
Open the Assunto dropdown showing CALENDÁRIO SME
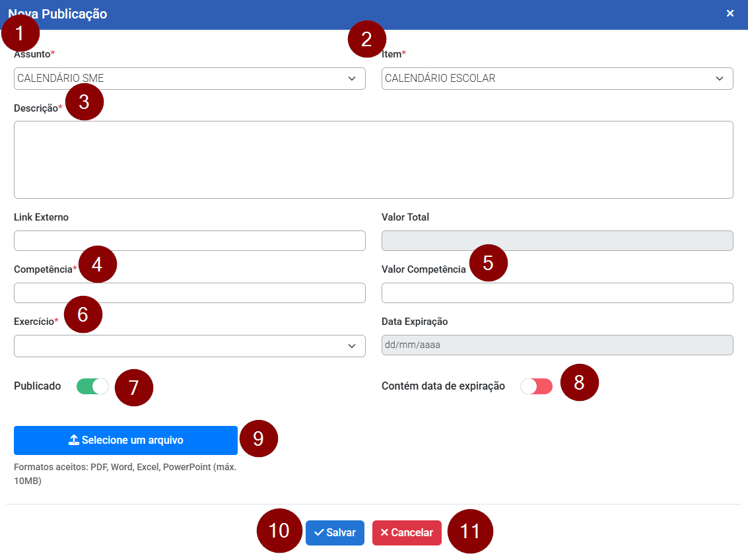tap(189, 79)
